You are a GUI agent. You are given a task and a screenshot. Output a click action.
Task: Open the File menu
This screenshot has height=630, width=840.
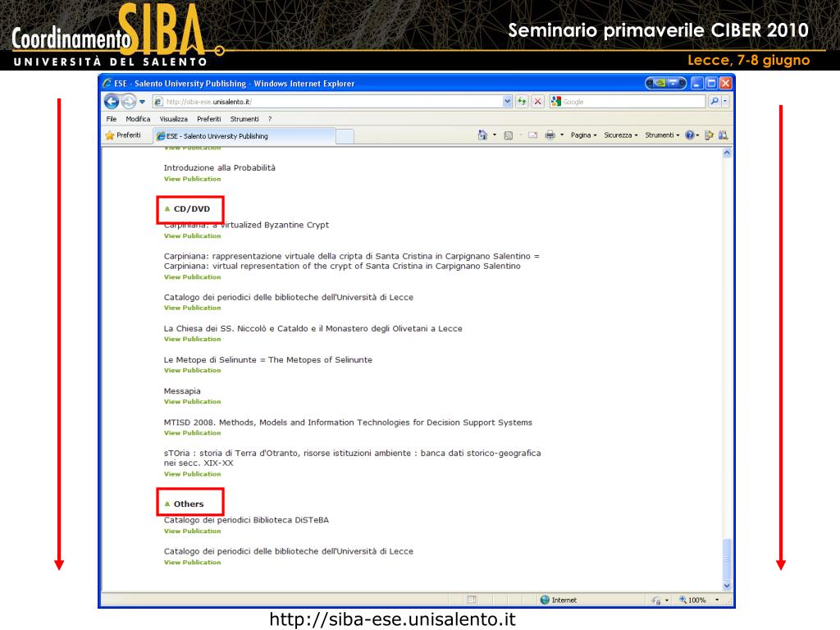click(111, 119)
